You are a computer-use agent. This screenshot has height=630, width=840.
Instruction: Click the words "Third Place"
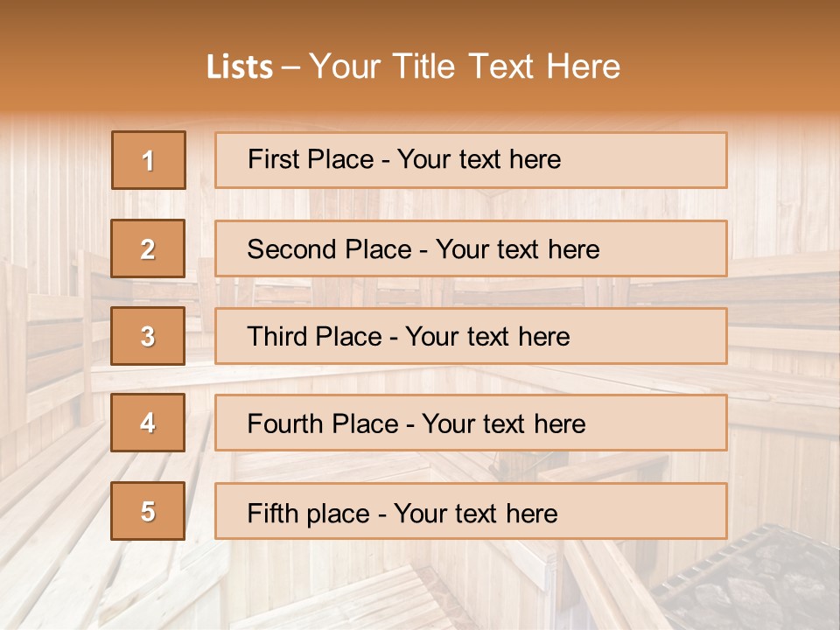(314, 337)
